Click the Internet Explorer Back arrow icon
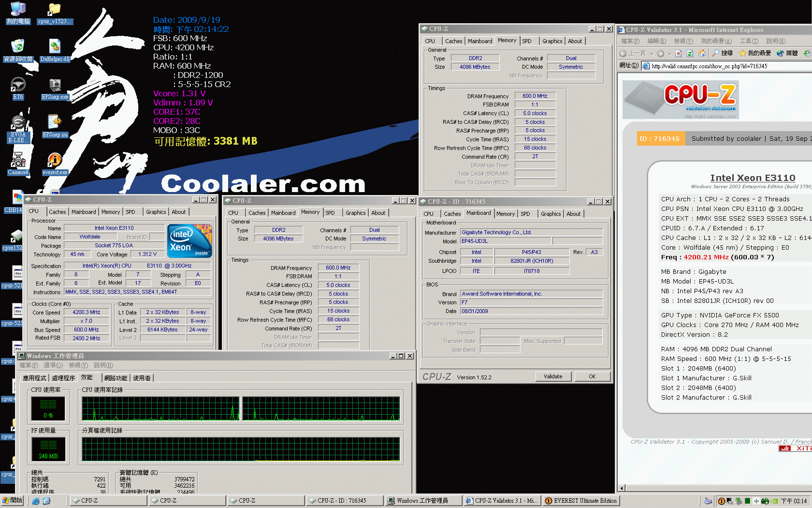The width and height of the screenshot is (812, 508). click(623, 53)
